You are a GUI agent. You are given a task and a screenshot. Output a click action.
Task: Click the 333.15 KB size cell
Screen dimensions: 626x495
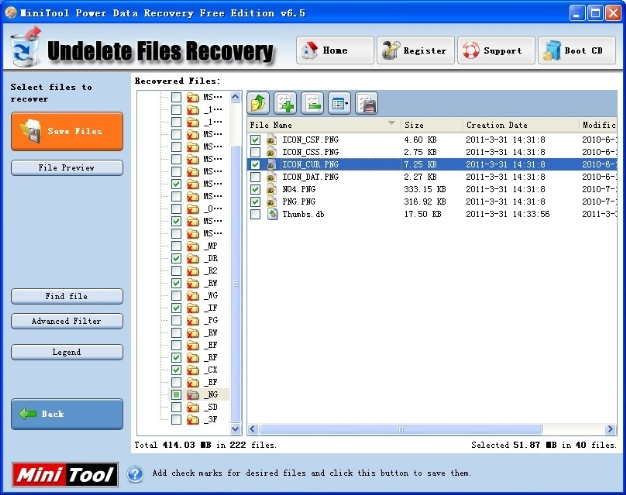coord(425,189)
